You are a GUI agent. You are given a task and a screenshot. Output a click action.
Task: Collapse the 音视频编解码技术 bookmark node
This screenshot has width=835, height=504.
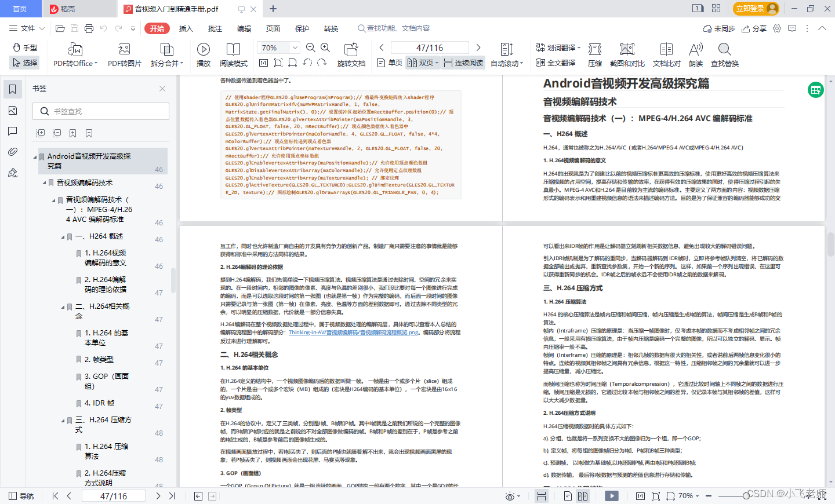click(44, 183)
